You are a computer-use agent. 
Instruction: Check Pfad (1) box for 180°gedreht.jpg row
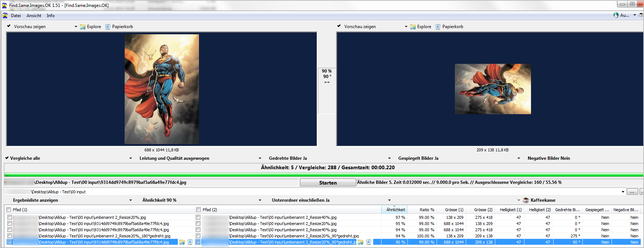pyautogui.click(x=10, y=236)
